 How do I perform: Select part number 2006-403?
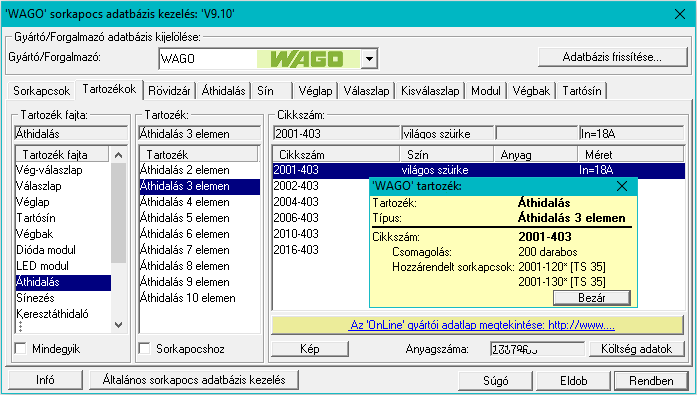point(296,218)
